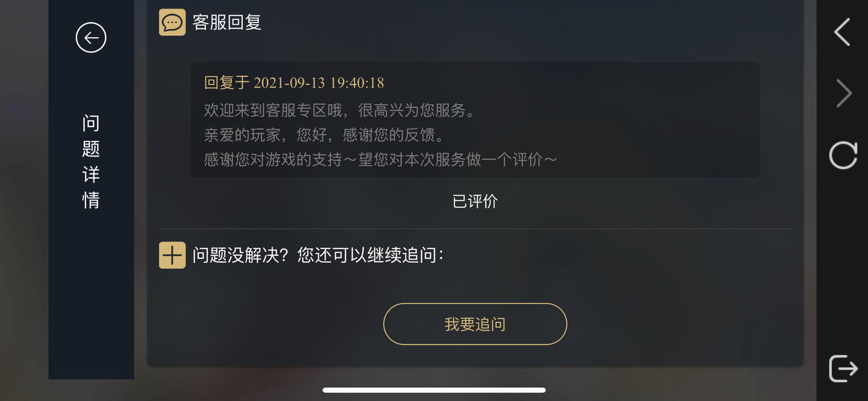Tap the white home indicator bar

[x=434, y=390]
